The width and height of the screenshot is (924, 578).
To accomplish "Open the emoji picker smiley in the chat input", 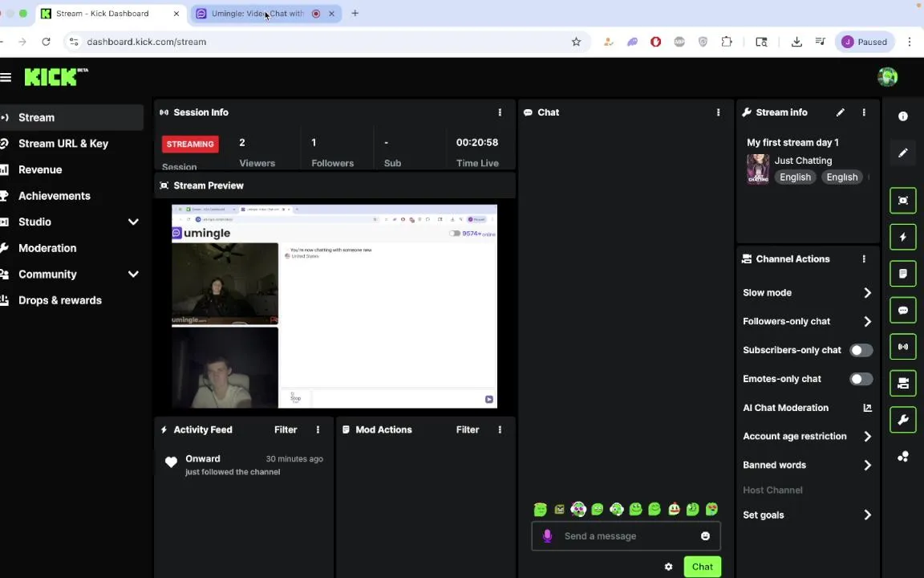I will click(x=705, y=535).
